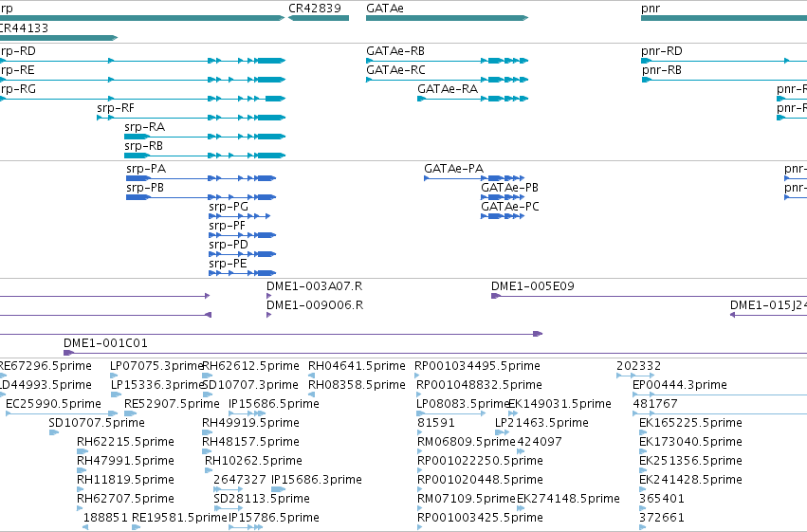
Task: Select the LP07075.3prime EST label
Action: tap(157, 366)
